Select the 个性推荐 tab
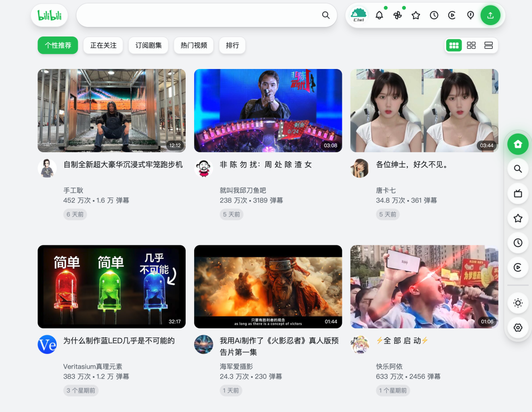Image resolution: width=532 pixels, height=412 pixels. click(58, 45)
